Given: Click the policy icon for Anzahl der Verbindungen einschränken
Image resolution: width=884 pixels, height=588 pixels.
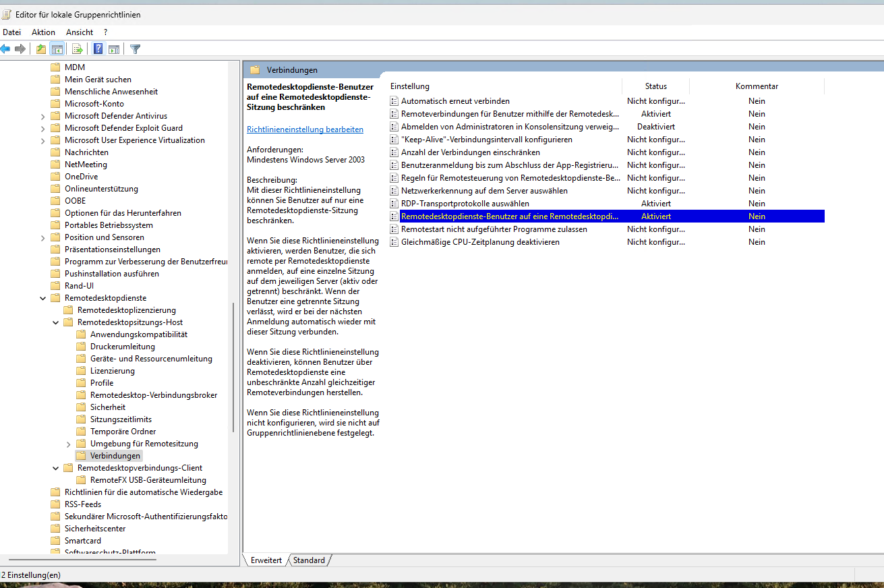Looking at the screenshot, I should coord(395,152).
